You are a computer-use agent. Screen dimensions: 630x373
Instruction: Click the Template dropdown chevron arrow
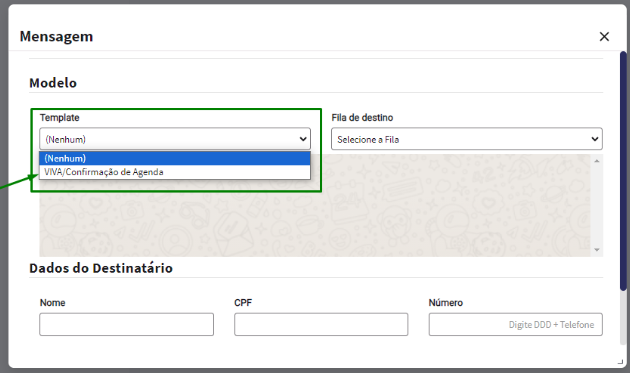click(x=303, y=139)
